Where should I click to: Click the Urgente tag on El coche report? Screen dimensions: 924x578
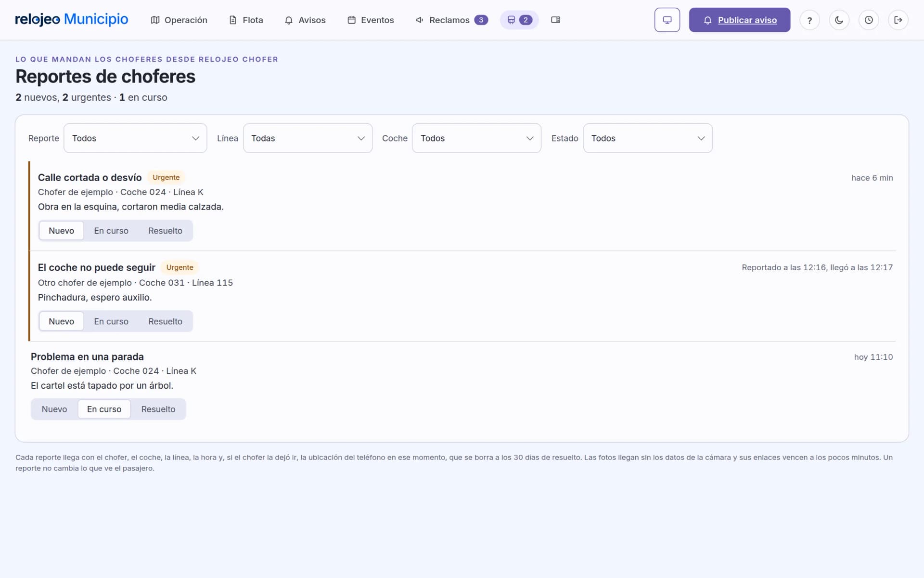(x=180, y=267)
